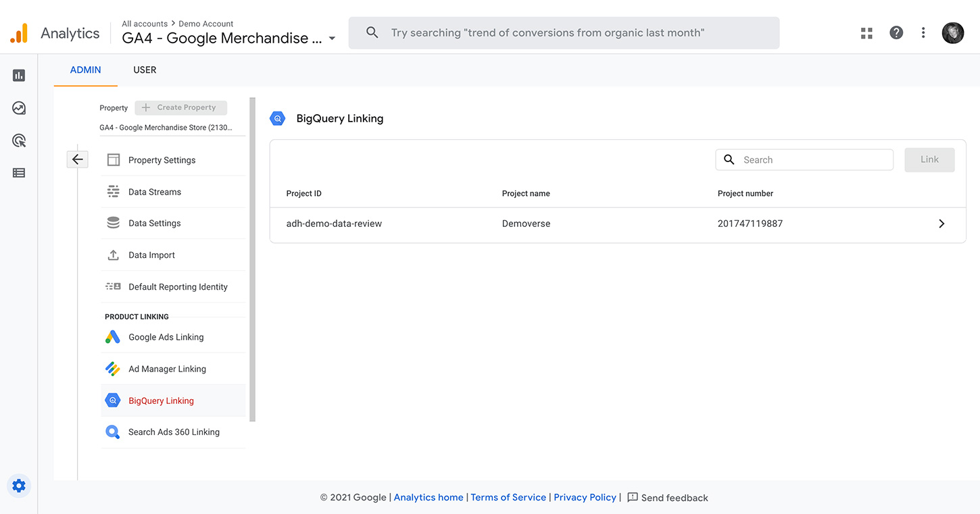Viewport: 980px width, 514px height.
Task: Click the Project name column header
Action: [x=526, y=193]
